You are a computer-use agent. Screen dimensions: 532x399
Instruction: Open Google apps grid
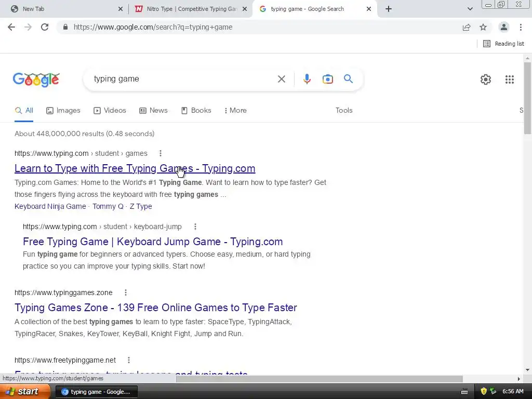click(x=509, y=79)
